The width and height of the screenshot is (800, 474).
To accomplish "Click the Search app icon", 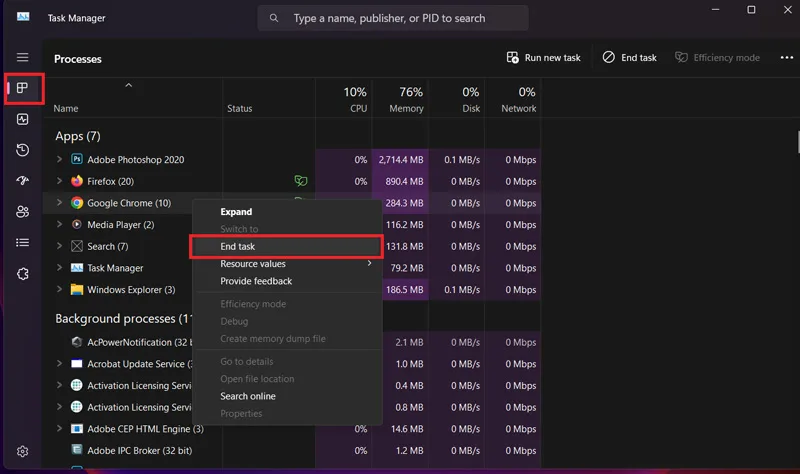I will click(x=77, y=246).
